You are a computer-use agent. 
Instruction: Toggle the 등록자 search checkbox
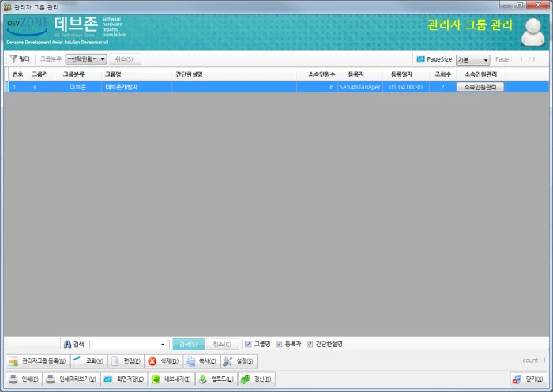[279, 344]
